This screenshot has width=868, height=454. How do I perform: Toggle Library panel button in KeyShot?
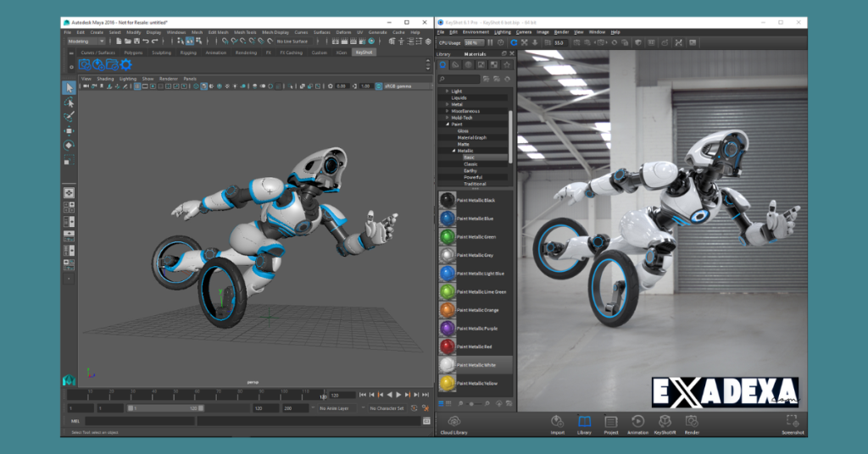[x=584, y=425]
